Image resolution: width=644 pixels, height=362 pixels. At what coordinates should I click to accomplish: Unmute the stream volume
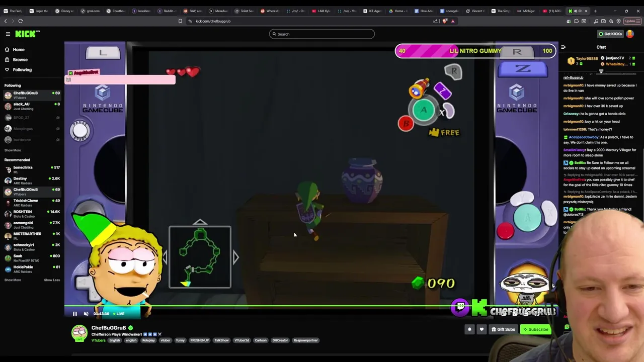tap(86, 314)
